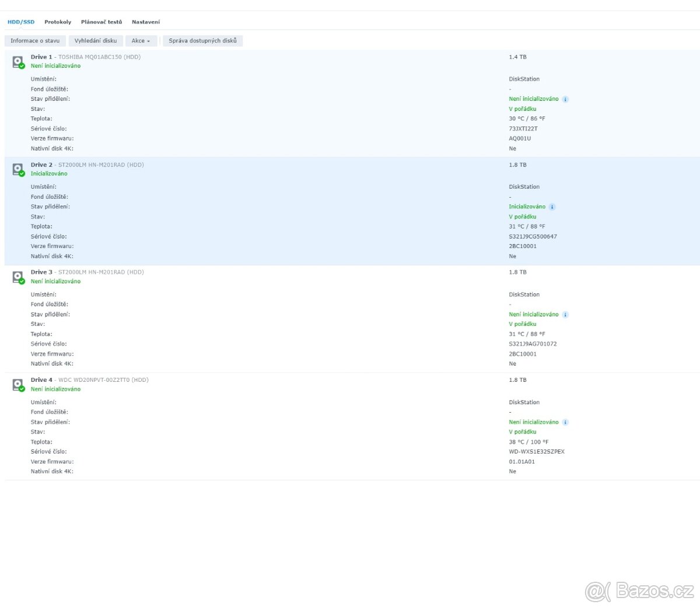This screenshot has height=608, width=700.
Task: Click the Drive 1 disk health icon
Action: tap(18, 62)
